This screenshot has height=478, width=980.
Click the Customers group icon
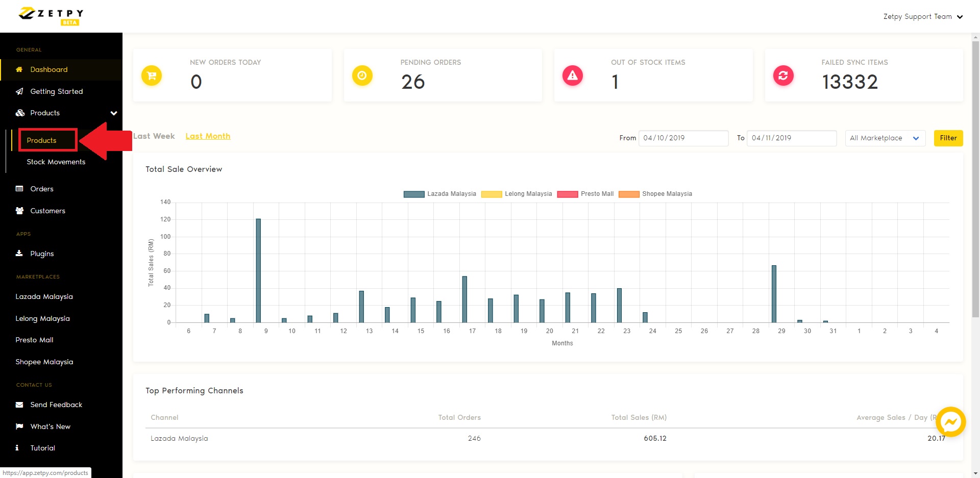coord(19,211)
